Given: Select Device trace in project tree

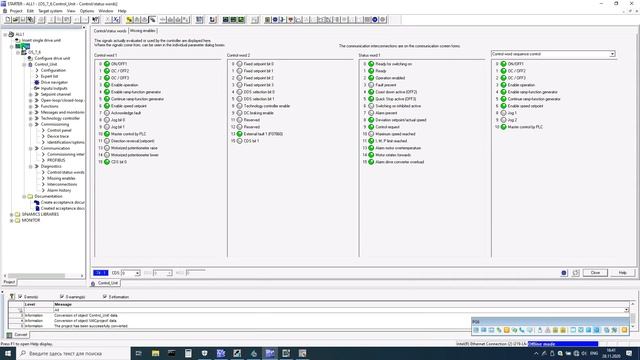Looking at the screenshot, I should pyautogui.click(x=58, y=136).
